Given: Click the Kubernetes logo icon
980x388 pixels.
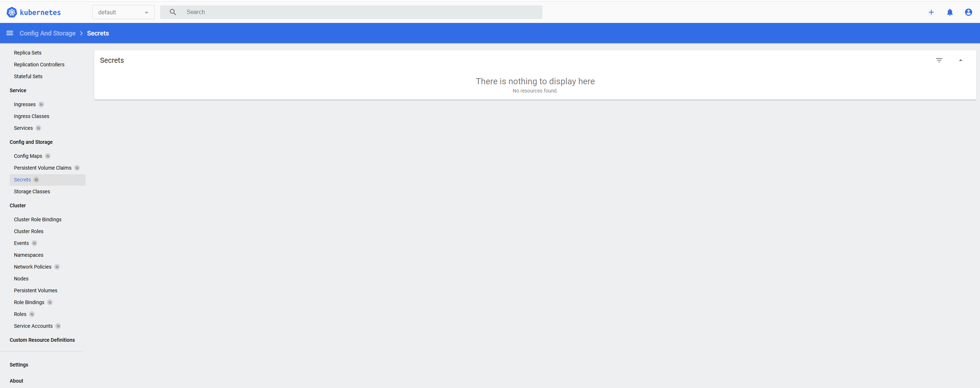Looking at the screenshot, I should click(12, 12).
